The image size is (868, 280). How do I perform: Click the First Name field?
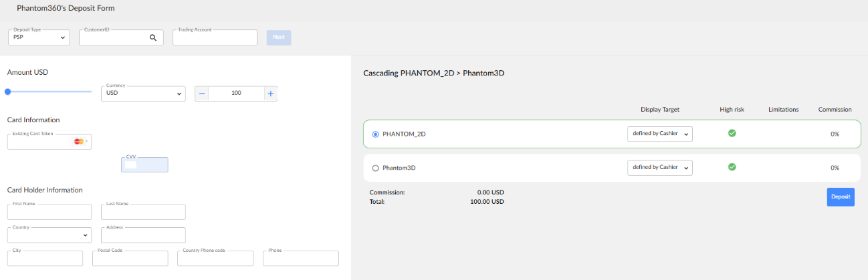[49, 213]
